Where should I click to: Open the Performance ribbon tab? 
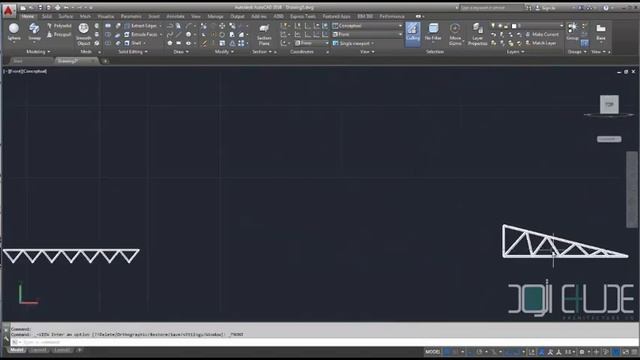point(392,17)
